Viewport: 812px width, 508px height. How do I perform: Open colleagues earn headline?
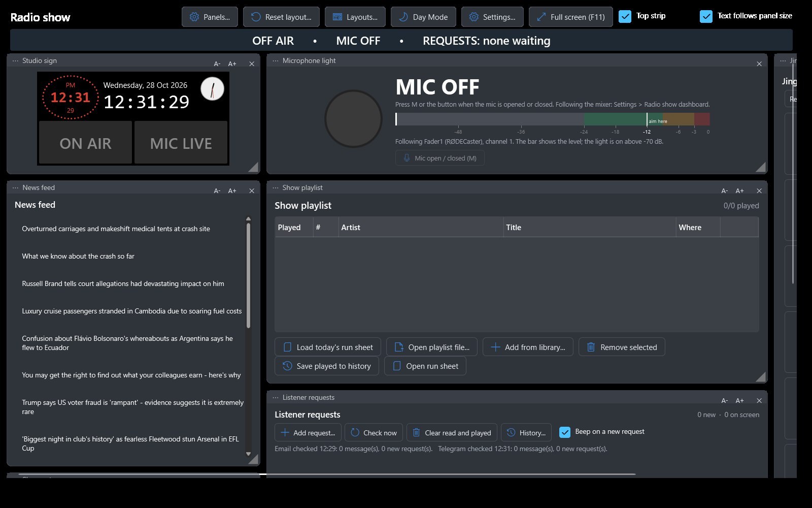(x=131, y=375)
